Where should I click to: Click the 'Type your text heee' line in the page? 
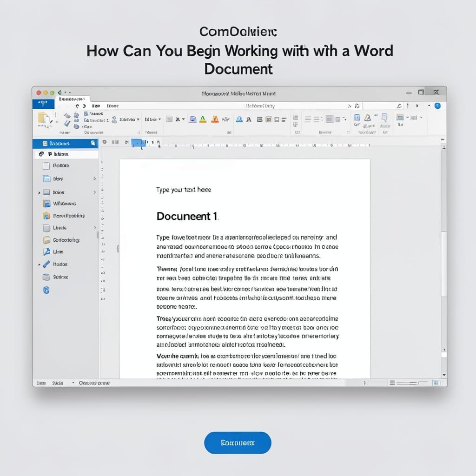pyautogui.click(x=184, y=190)
